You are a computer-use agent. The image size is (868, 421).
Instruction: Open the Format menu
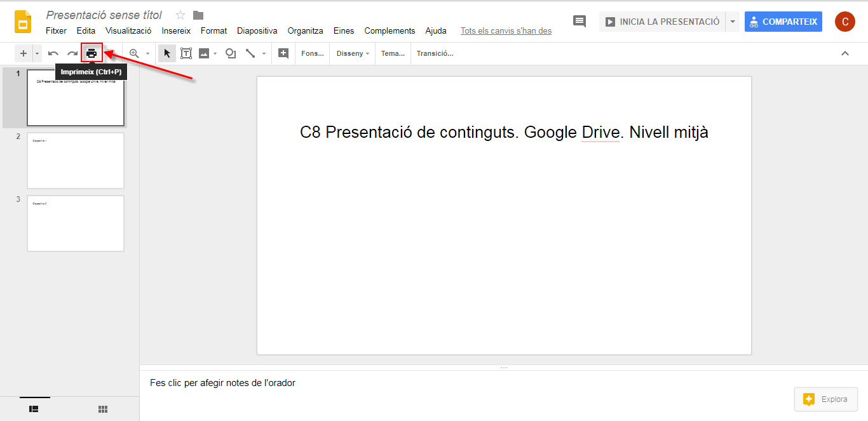(214, 30)
